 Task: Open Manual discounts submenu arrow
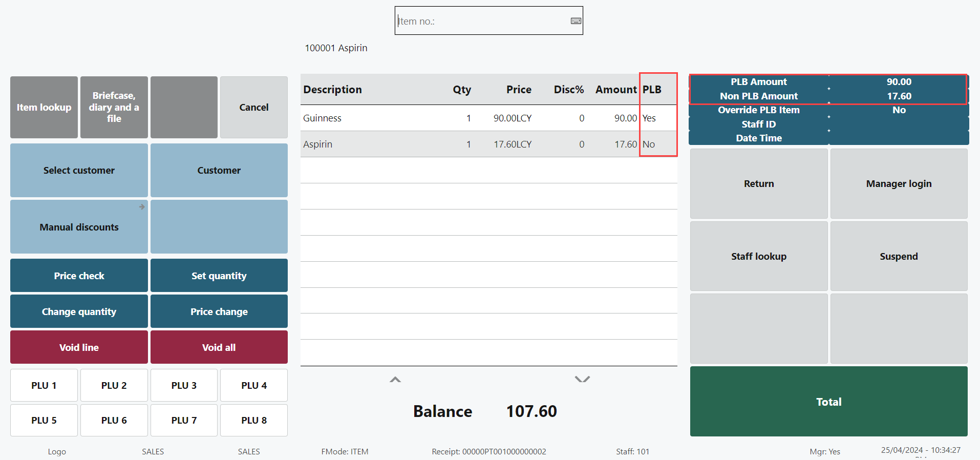(142, 207)
